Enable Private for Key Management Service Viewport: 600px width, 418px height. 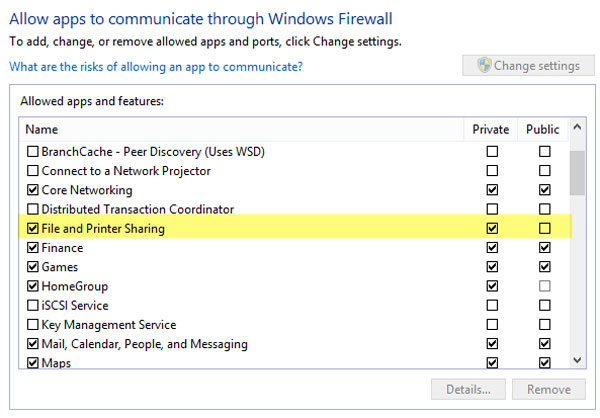pyautogui.click(x=491, y=325)
